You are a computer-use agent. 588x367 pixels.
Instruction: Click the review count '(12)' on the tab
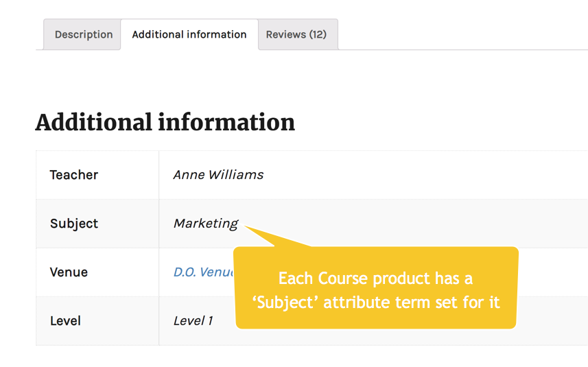(x=318, y=34)
